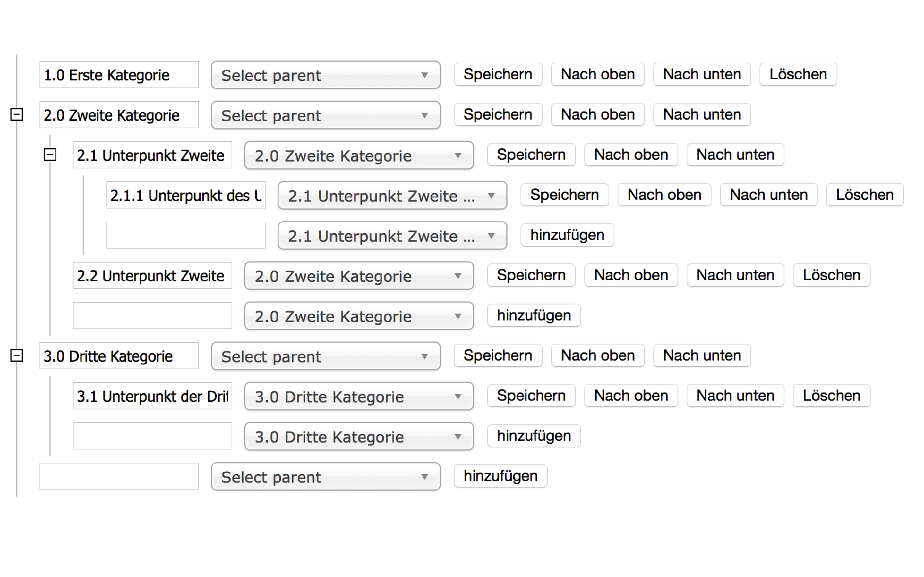This screenshot has height=577, width=924.
Task: Delete the 3.1 Unterpunkt der Dritten row
Action: pyautogui.click(x=831, y=396)
